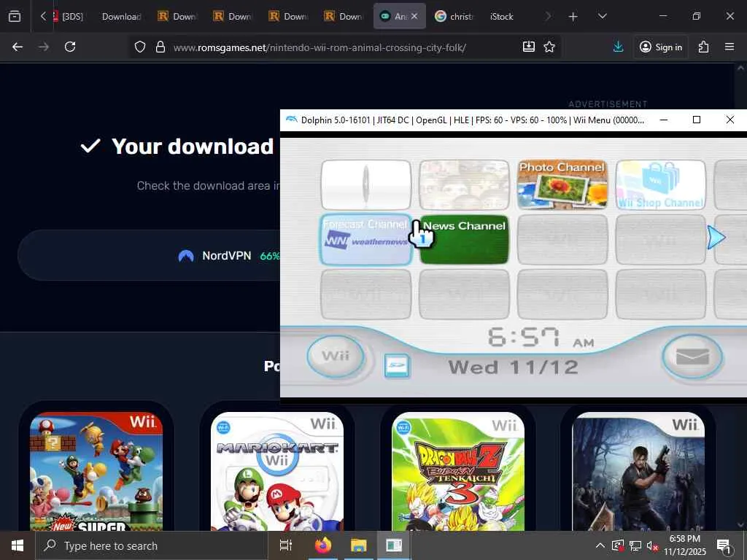Switch to the Download tab
This screenshot has width=747, height=560.
click(x=122, y=17)
